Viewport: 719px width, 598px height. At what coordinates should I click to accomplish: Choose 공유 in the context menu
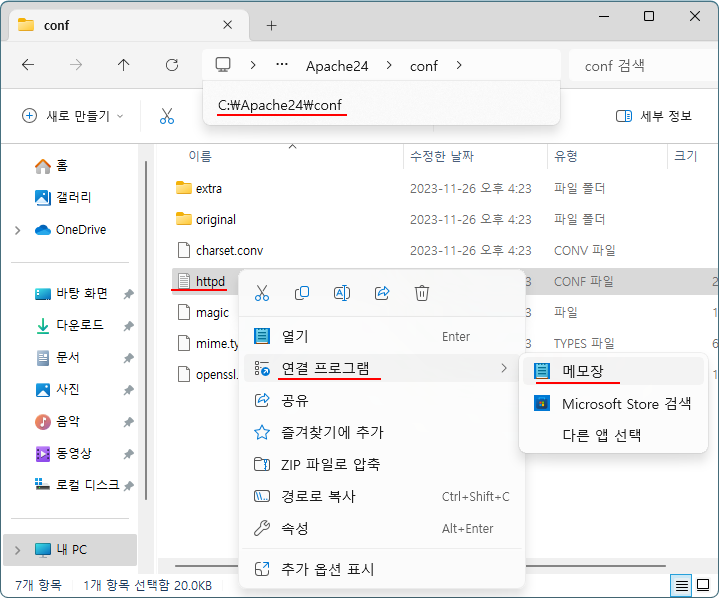coord(382,400)
